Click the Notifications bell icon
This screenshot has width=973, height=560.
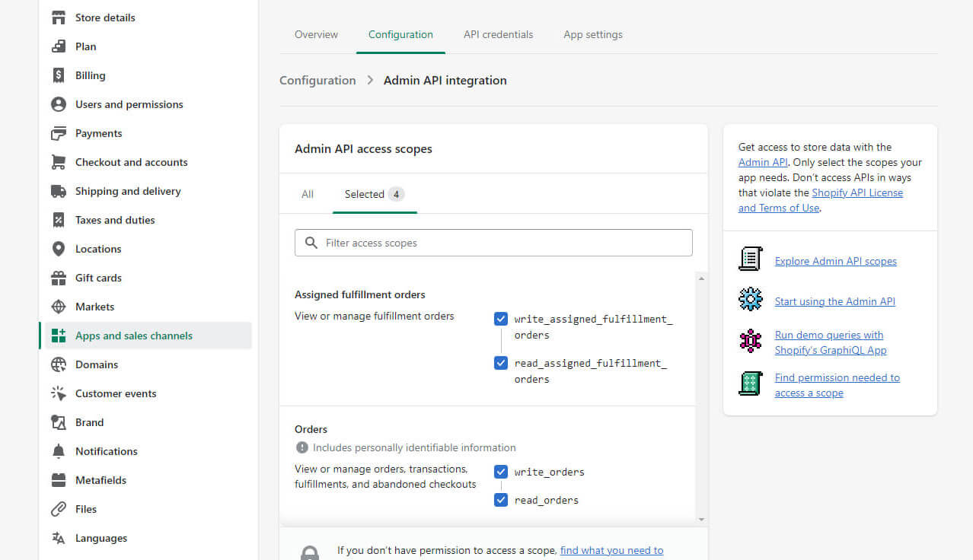(x=59, y=451)
